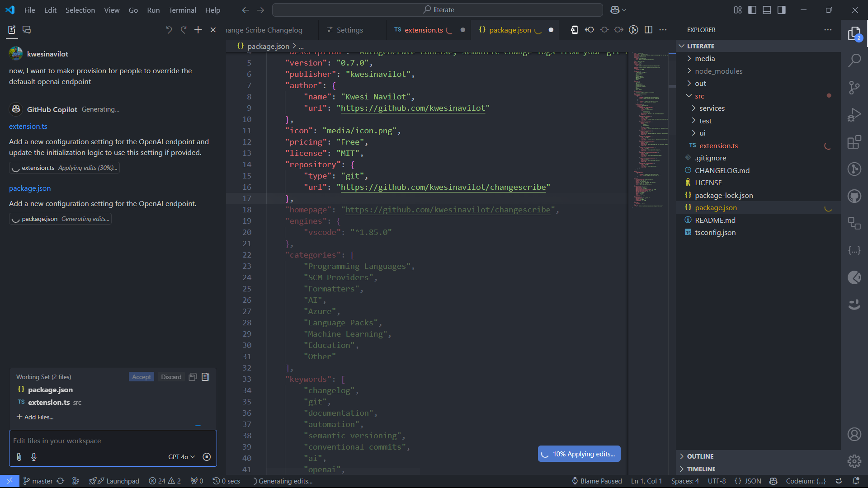Expand the services folder in Explorer
This screenshot has height=488, width=868.
point(712,108)
